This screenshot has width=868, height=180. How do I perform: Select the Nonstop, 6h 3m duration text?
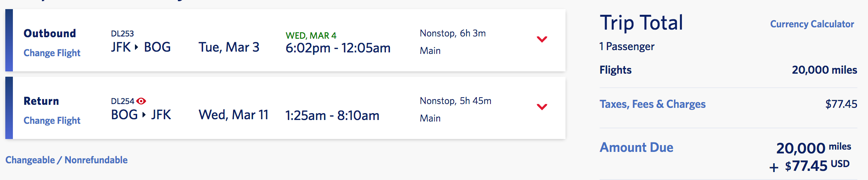(x=453, y=33)
